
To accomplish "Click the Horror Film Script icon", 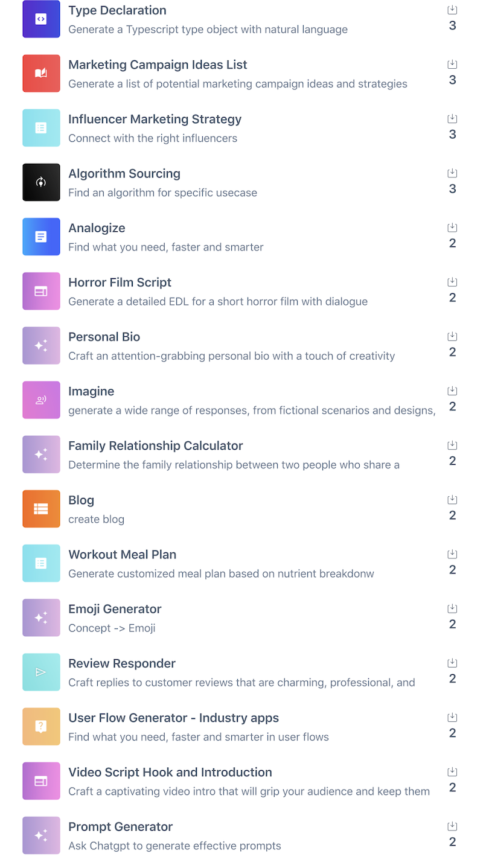I will (41, 291).
